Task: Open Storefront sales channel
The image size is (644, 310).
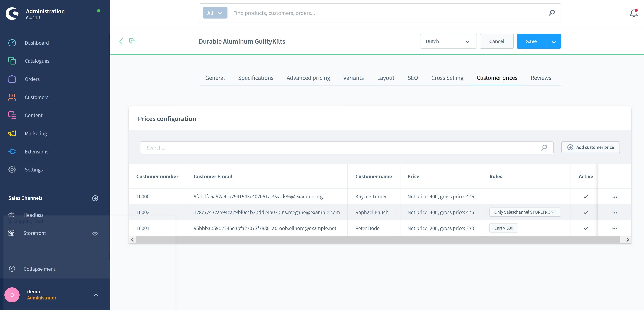Action: (35, 233)
